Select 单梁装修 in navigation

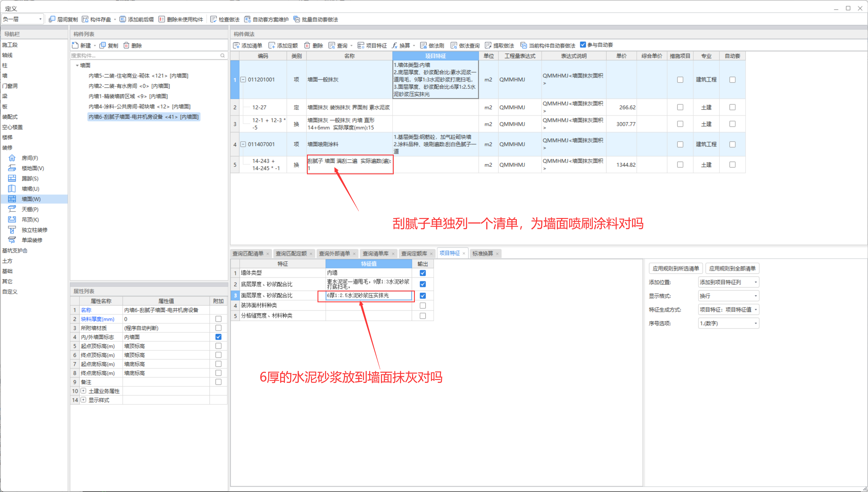32,240
